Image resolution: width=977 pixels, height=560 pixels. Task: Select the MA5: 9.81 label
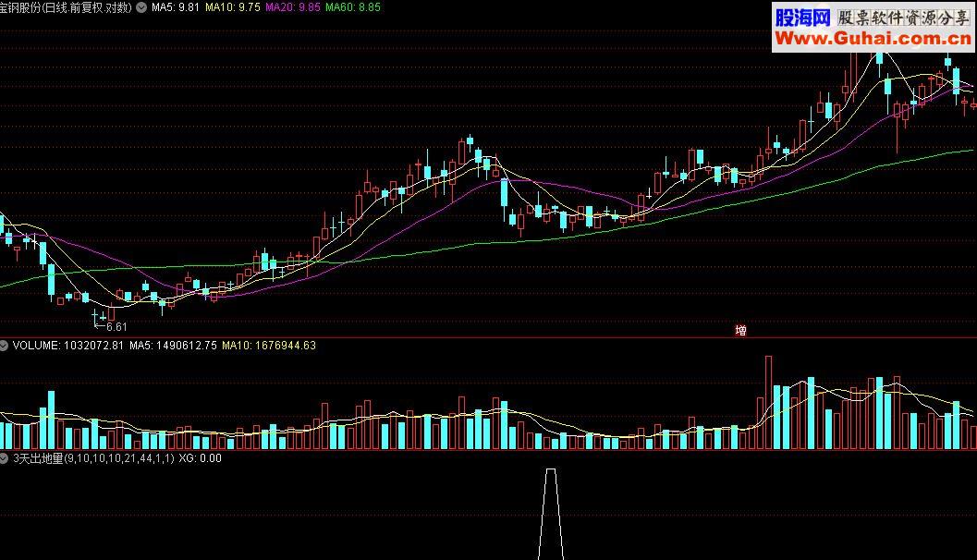pyautogui.click(x=175, y=7)
